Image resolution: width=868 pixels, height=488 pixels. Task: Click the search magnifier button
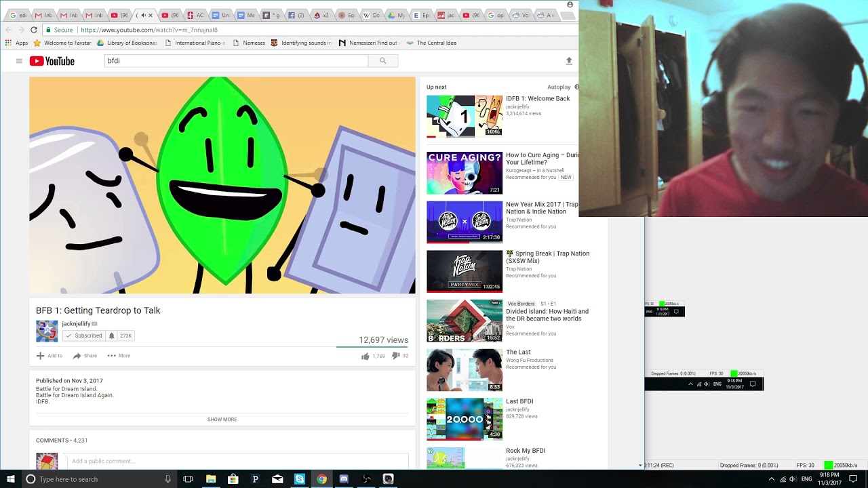coord(382,61)
